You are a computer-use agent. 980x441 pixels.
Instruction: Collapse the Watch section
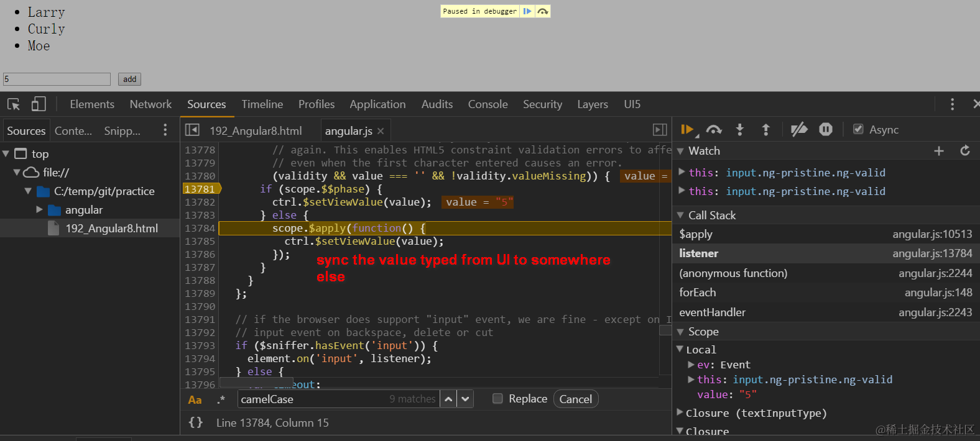[680, 151]
